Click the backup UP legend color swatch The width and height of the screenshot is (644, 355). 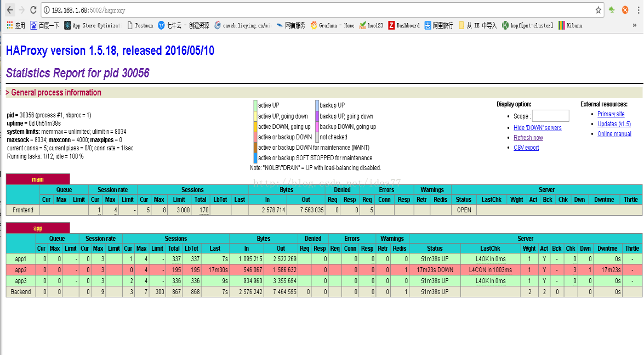click(317, 105)
